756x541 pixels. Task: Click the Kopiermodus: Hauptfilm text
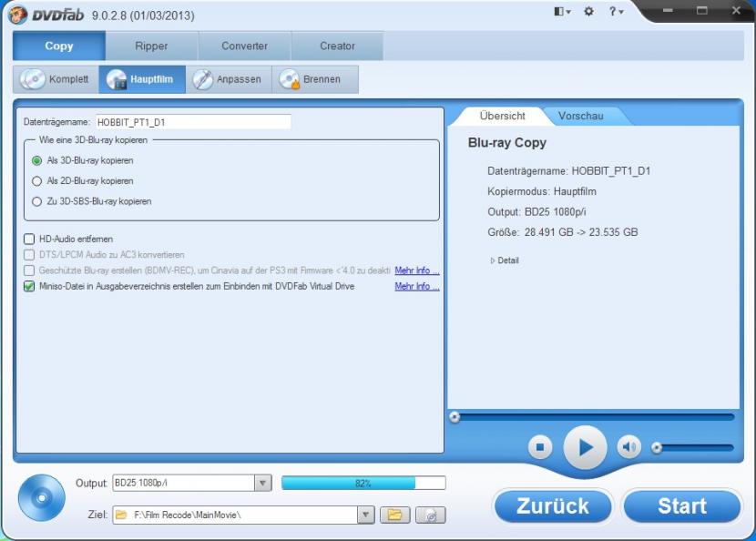click(541, 191)
